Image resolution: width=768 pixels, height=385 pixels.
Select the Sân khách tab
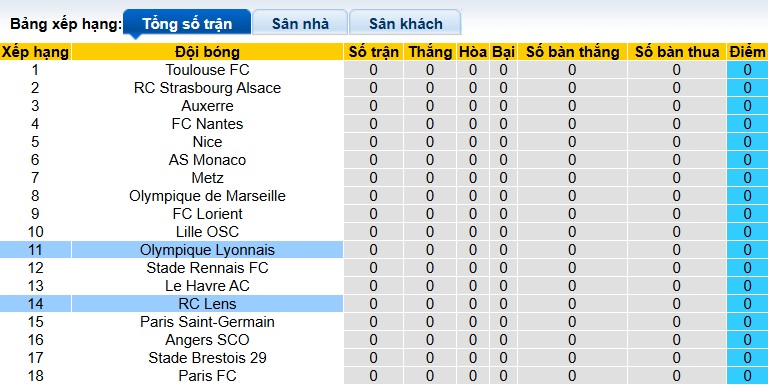pos(406,23)
